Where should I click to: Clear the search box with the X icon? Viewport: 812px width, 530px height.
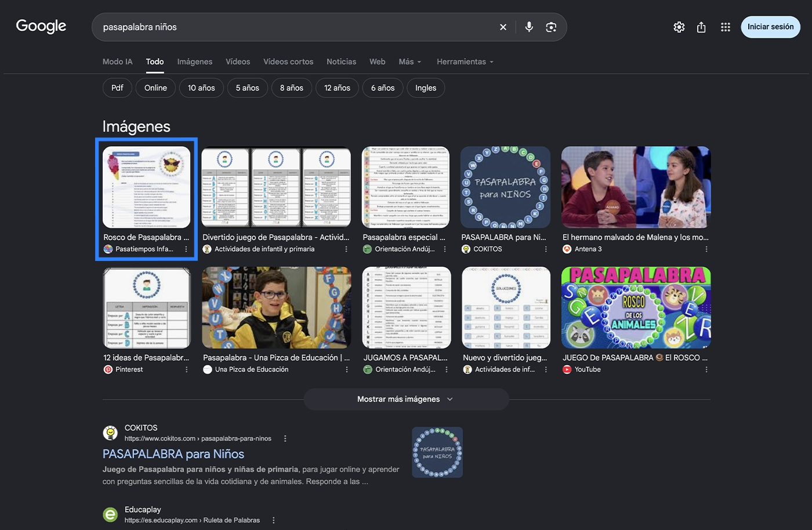point(503,27)
